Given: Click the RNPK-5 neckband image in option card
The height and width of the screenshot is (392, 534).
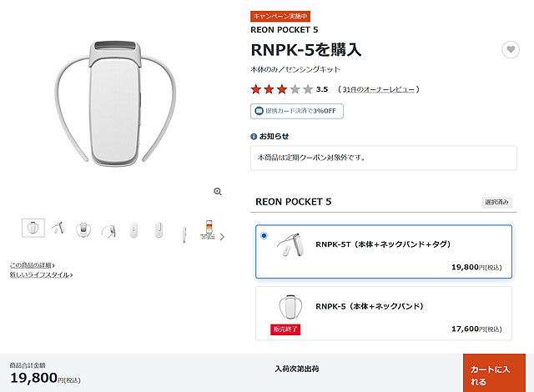Looking at the screenshot, I should point(290,307).
